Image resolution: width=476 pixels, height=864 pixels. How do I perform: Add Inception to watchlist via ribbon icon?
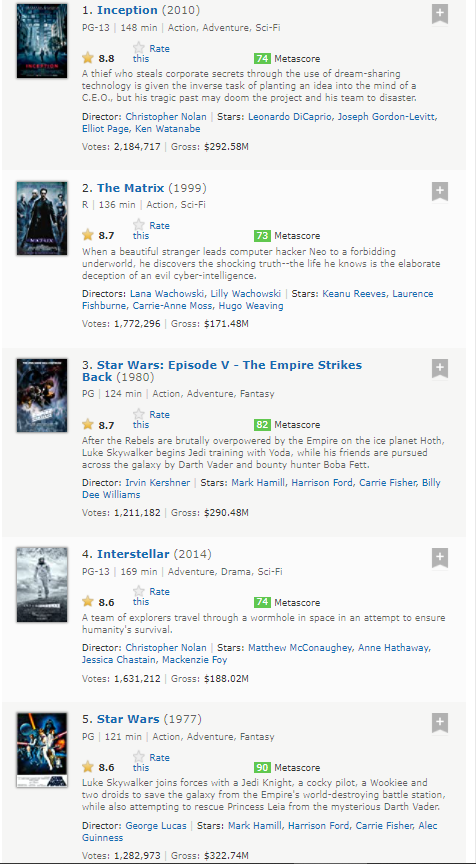point(440,15)
